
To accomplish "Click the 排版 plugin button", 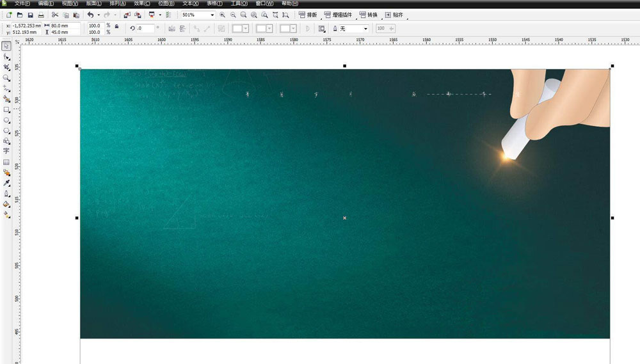I will (x=308, y=15).
